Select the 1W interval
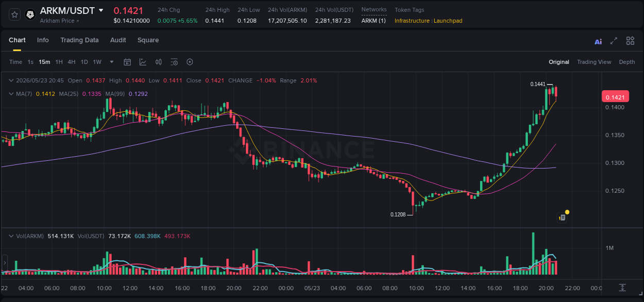The height and width of the screenshot is (302, 644). coord(97,62)
